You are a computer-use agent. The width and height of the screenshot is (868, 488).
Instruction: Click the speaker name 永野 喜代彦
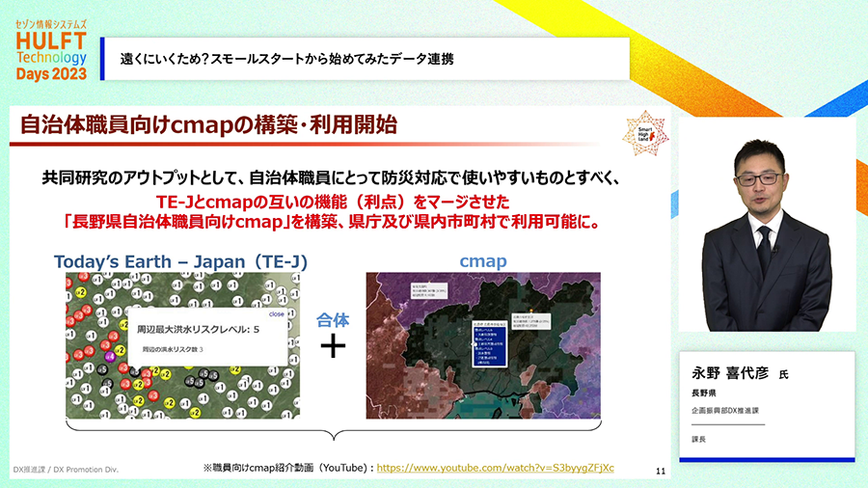coord(727,373)
